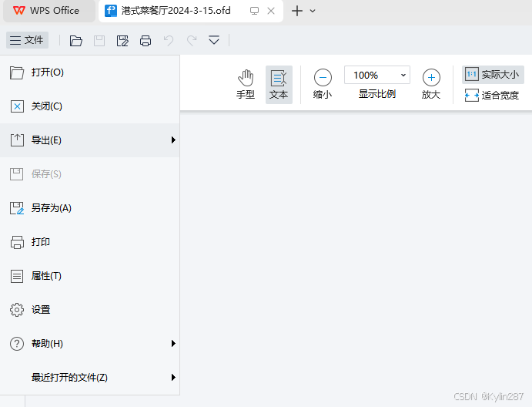Click the plus new tab button

[x=297, y=11]
